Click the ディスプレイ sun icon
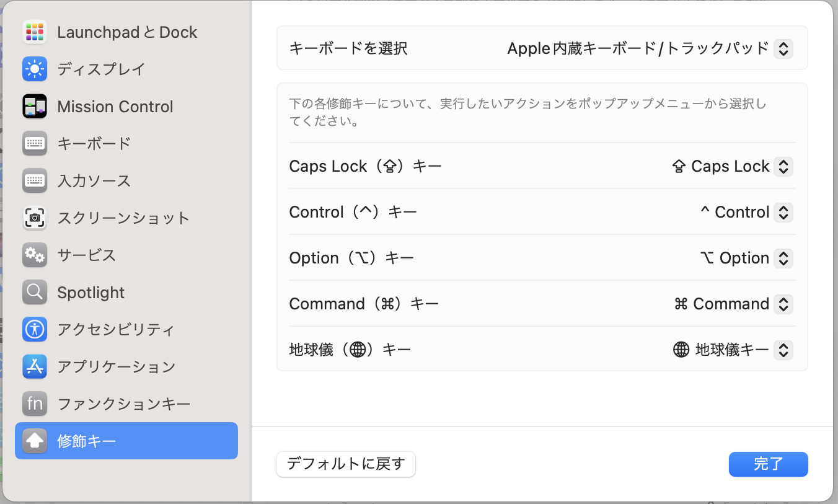838x504 pixels. (35, 69)
